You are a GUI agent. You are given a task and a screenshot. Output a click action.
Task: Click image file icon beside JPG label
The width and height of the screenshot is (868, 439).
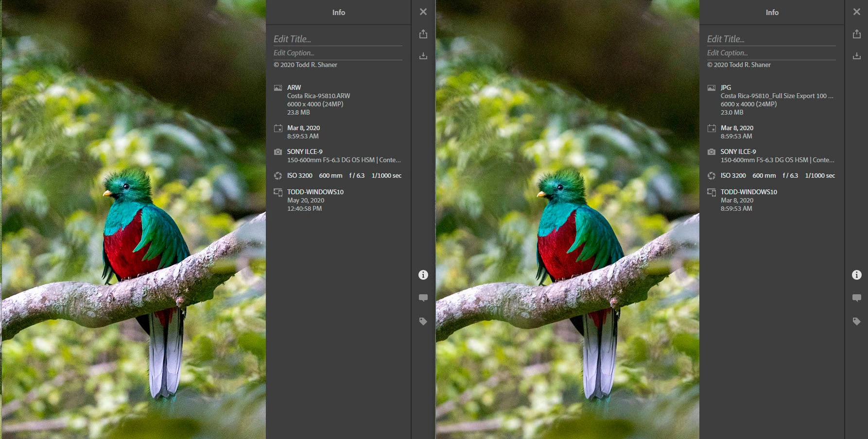point(712,88)
